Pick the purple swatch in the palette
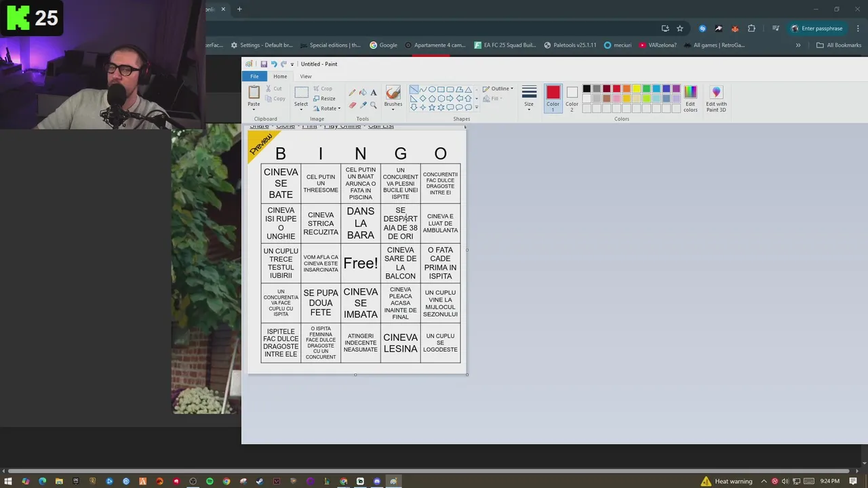This screenshot has width=868, height=488. tap(676, 89)
